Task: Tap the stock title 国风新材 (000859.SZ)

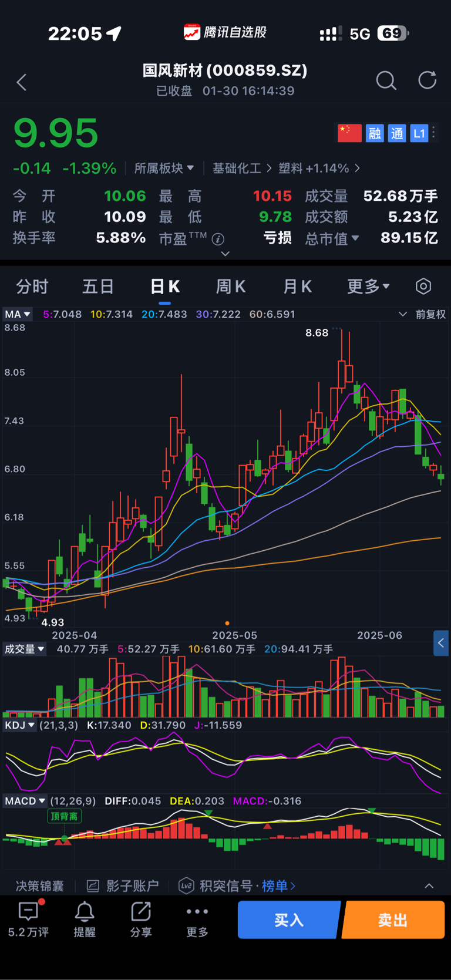Action: (x=225, y=70)
